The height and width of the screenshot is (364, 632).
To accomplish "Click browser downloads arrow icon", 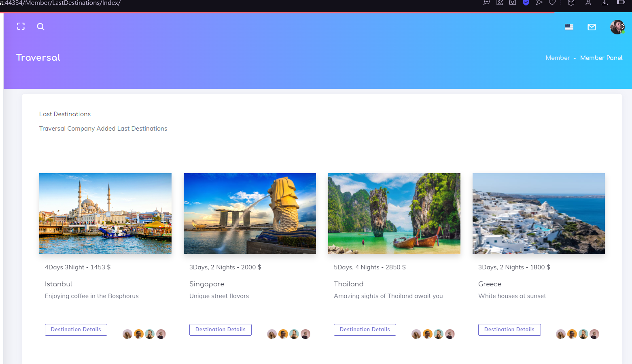I will (604, 2).
